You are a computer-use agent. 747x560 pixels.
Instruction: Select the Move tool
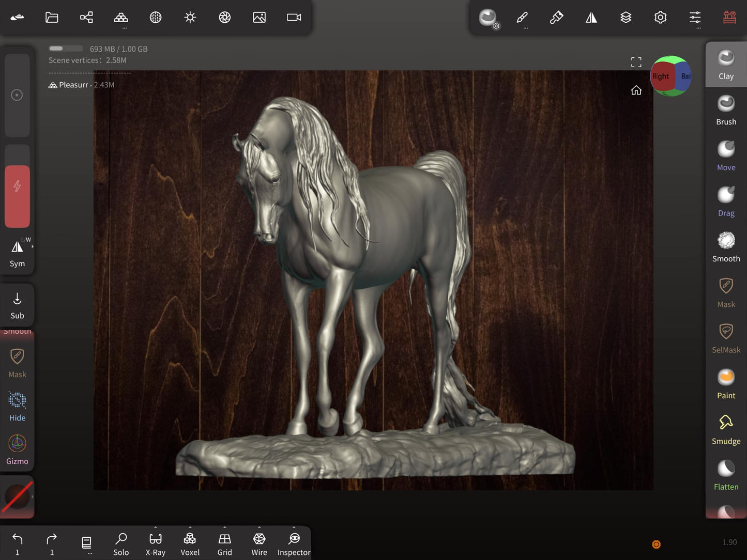click(x=726, y=155)
